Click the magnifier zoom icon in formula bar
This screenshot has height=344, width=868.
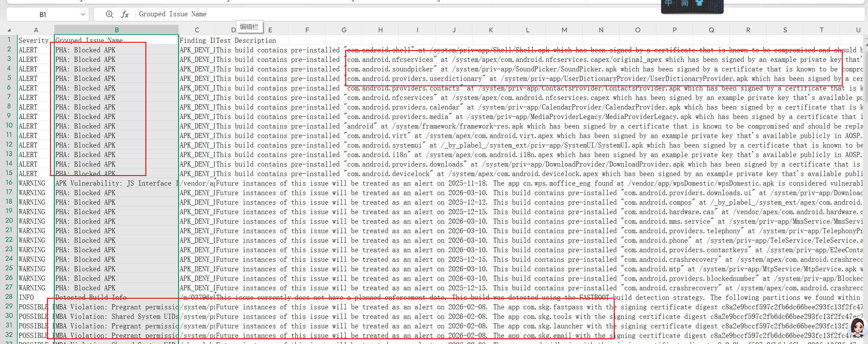pos(109,14)
